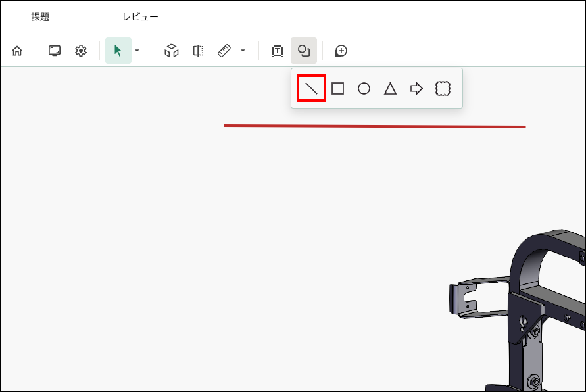Click the home icon in toolbar

coord(17,51)
